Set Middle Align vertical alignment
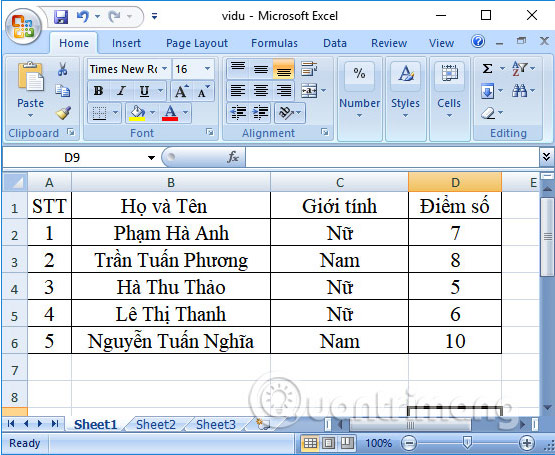 tap(261, 69)
